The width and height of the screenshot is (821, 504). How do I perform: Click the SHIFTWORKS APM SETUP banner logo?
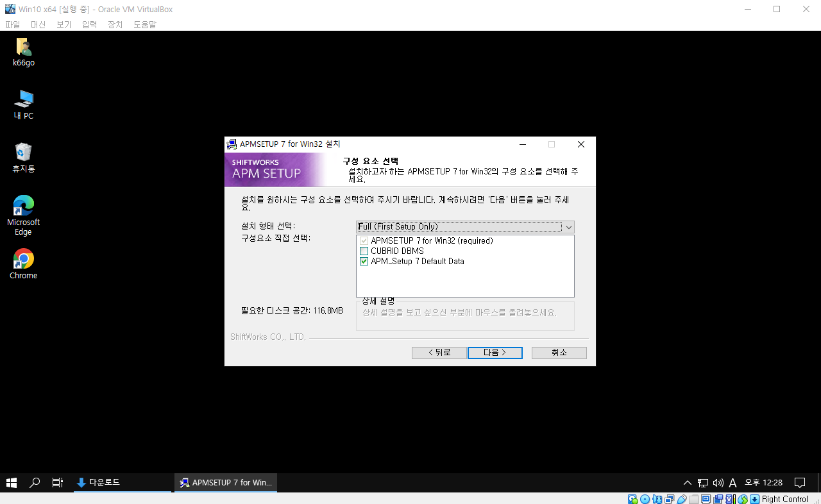pos(276,169)
